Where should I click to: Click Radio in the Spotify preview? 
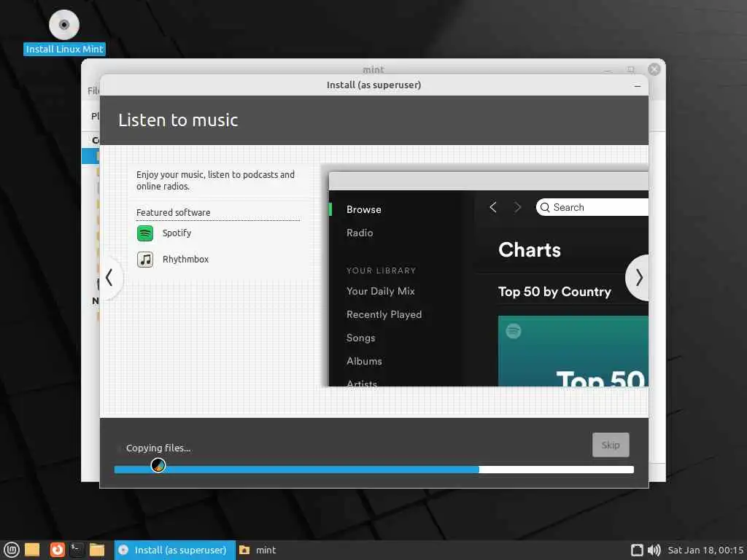click(x=360, y=233)
